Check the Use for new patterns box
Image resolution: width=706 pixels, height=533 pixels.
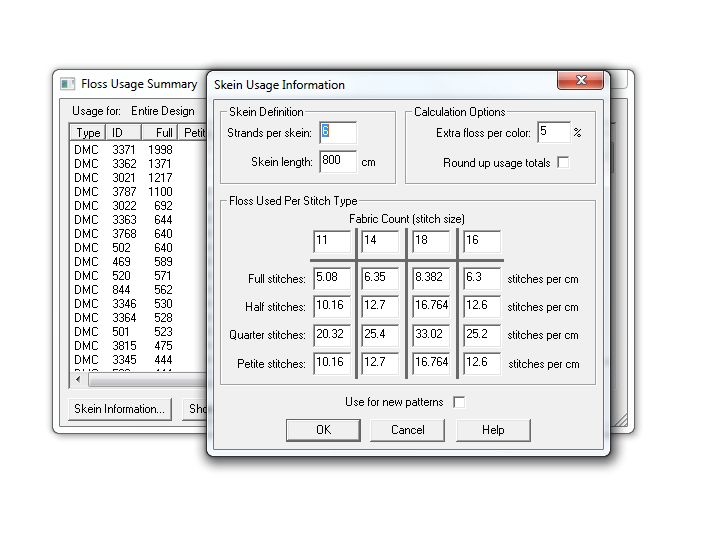click(459, 402)
